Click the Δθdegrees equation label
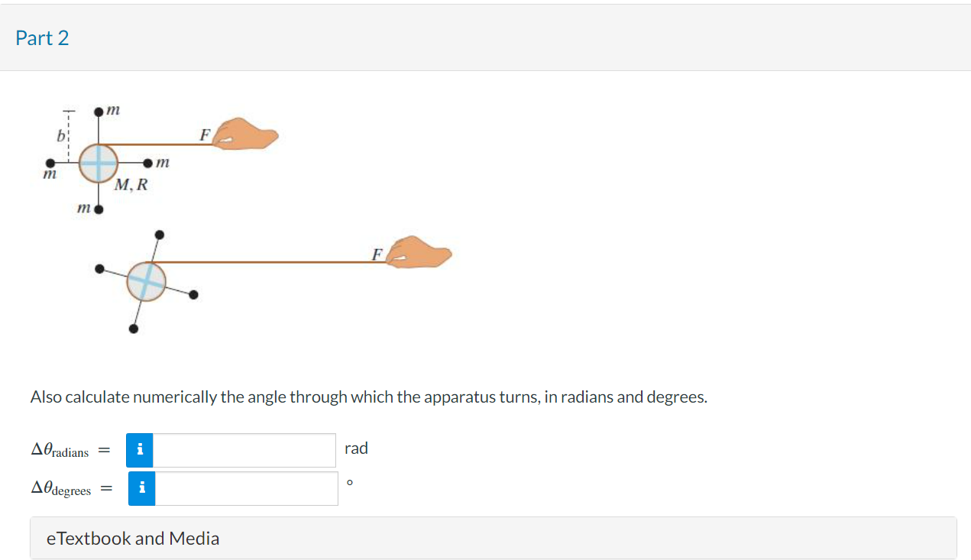This screenshot has height=560, width=971. click(60, 489)
